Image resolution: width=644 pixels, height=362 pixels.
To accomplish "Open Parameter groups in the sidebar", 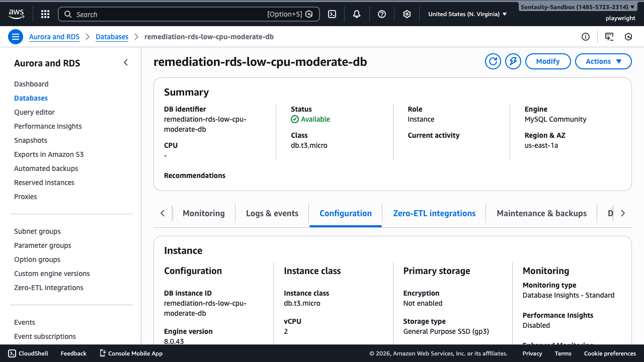I will tap(43, 245).
